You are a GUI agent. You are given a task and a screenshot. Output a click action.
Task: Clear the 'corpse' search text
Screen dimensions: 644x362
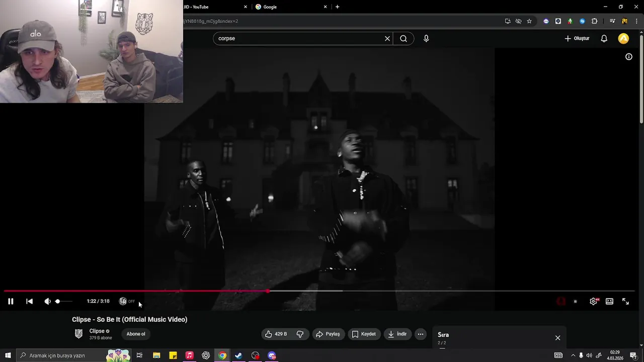[387, 38]
